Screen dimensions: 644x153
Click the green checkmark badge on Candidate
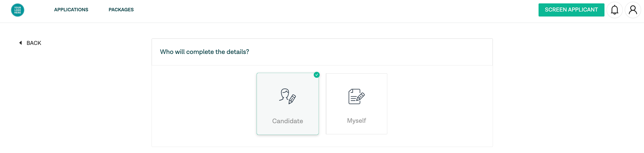click(317, 75)
